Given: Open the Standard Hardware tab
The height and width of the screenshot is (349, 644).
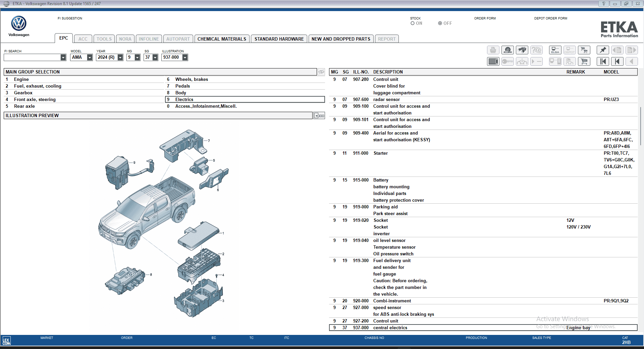Looking at the screenshot, I should tap(279, 39).
